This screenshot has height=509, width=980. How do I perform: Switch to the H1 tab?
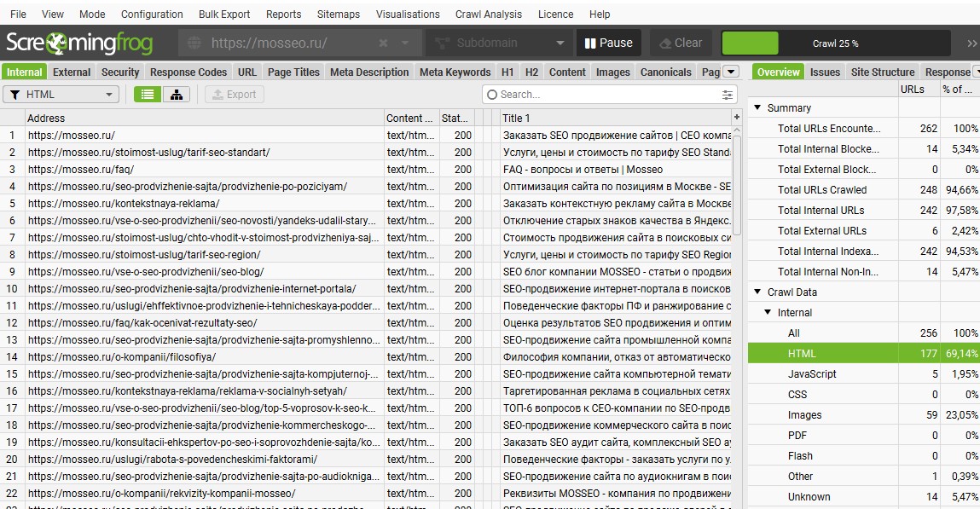click(507, 72)
